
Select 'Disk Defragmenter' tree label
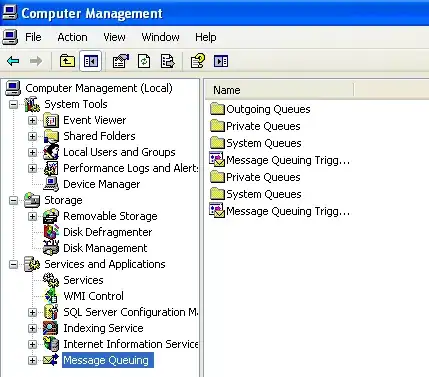pyautogui.click(x=108, y=232)
